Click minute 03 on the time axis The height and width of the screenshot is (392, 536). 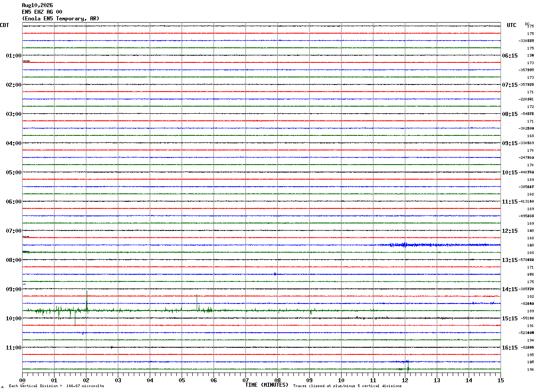pos(118,380)
